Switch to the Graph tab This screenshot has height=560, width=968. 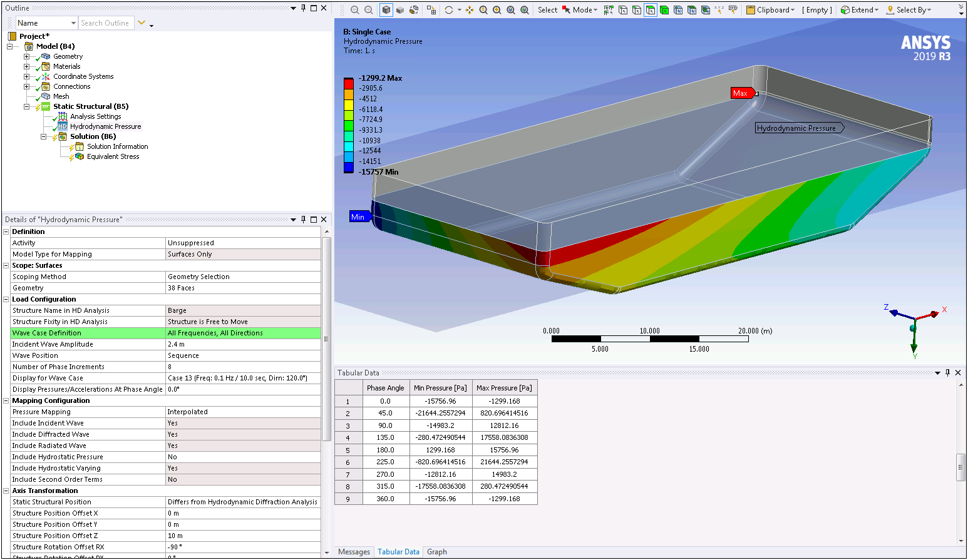tap(436, 552)
